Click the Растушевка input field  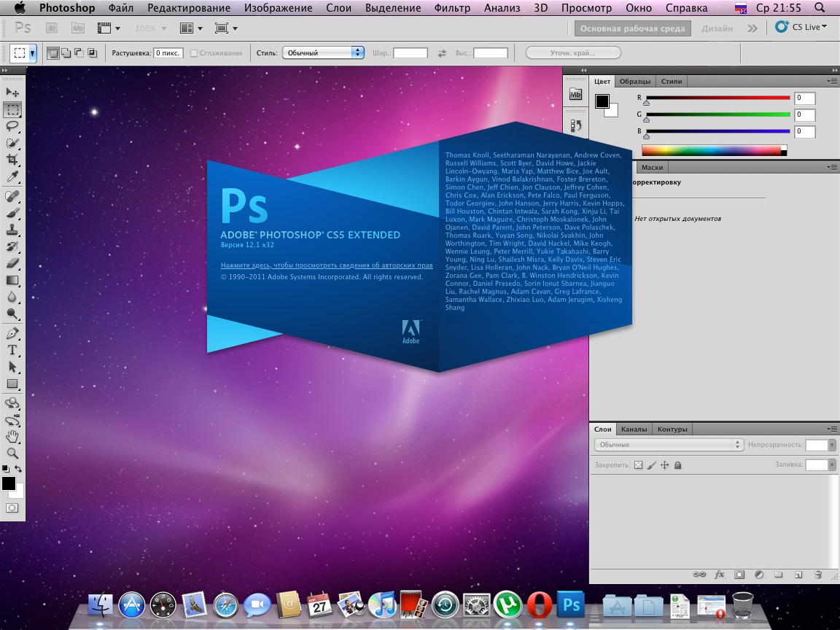click(168, 53)
